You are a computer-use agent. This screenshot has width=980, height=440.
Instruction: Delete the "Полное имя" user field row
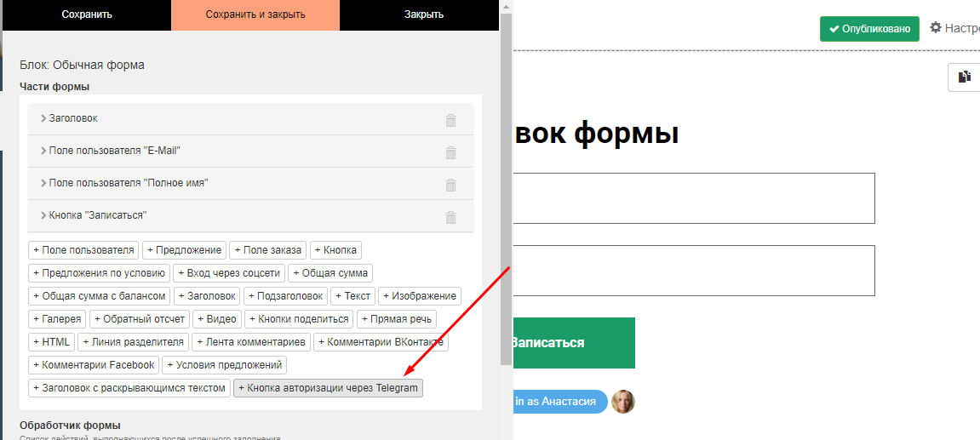point(450,185)
